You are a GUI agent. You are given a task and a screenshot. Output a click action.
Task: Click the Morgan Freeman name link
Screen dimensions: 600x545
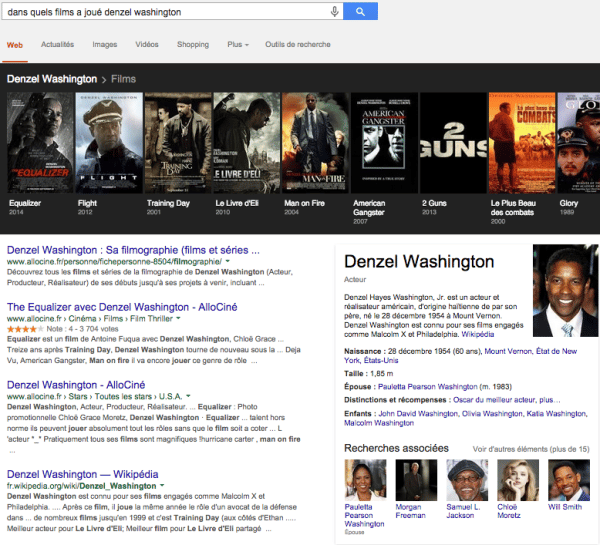coord(410,511)
